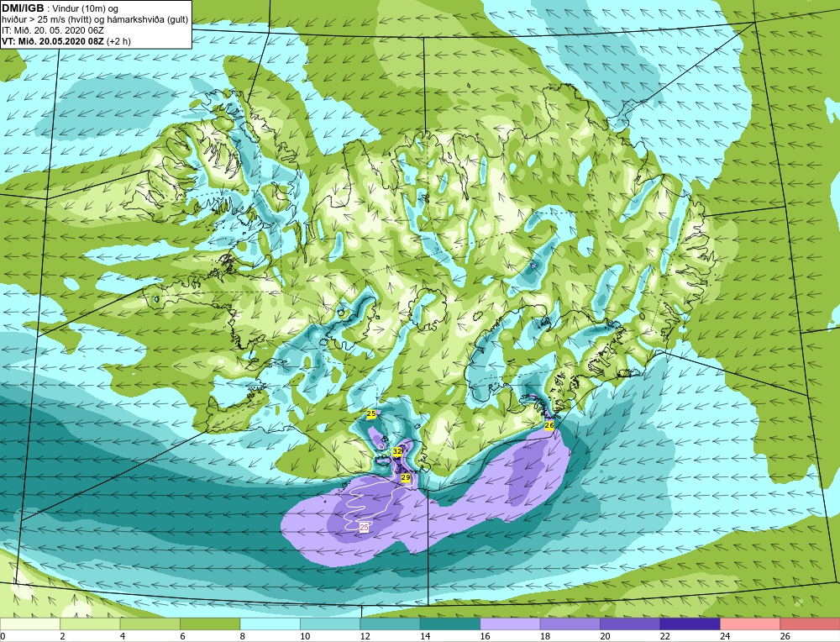Click the 2–4 m/s light green swatch
Image resolution: width=840 pixels, height=642 pixels.
click(x=90, y=624)
